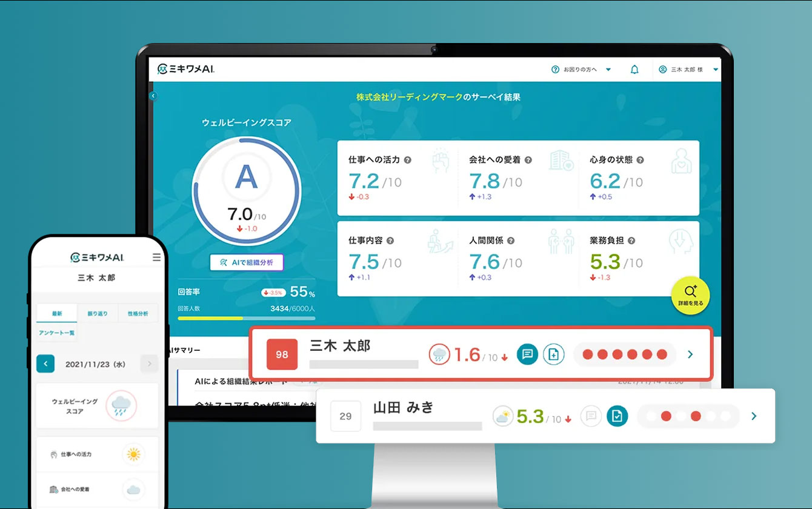Viewport: 812px width, 509px height.
Task: Click the survey report icon on 山田みき's row
Action: (x=617, y=416)
